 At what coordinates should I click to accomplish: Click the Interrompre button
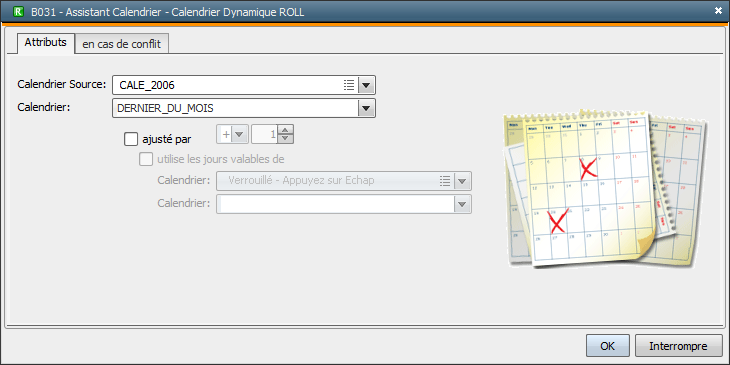pos(678,346)
